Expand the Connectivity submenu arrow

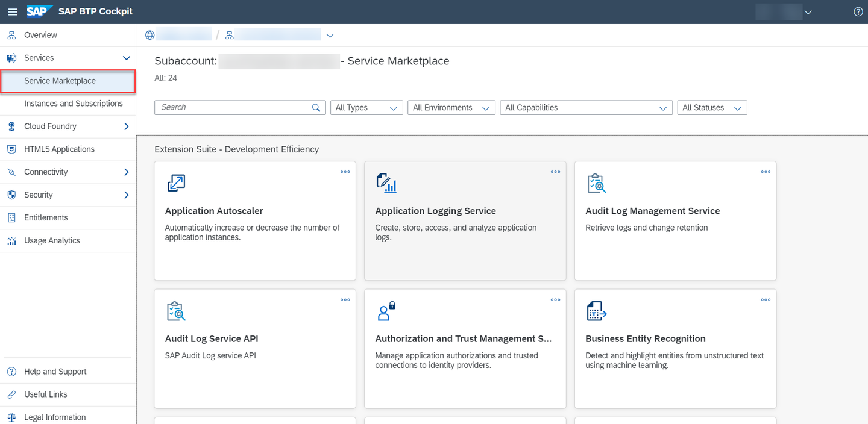(127, 172)
